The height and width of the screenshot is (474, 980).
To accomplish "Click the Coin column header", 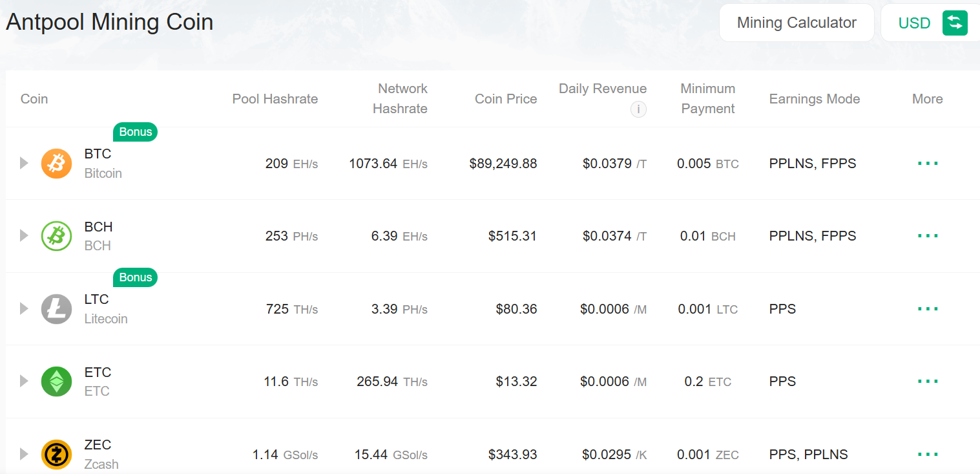I will coord(34,98).
